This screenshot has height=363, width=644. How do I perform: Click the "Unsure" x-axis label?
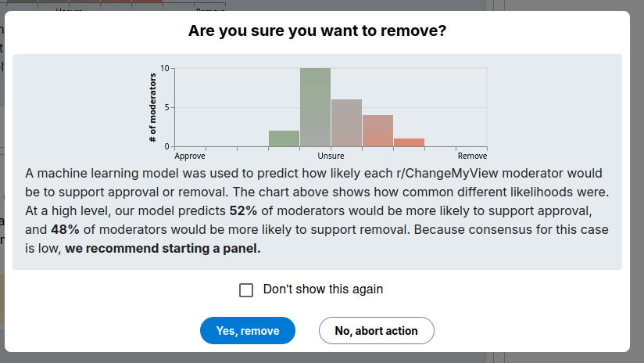pos(331,156)
